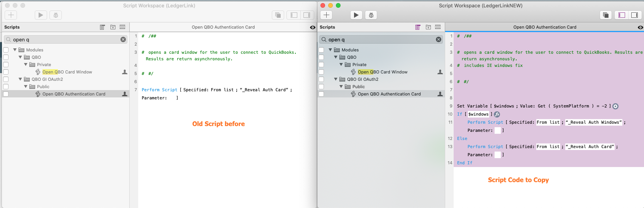Collapse the Private folder in LedgerLinkNEW window
644x208 pixels.
[x=341, y=65]
